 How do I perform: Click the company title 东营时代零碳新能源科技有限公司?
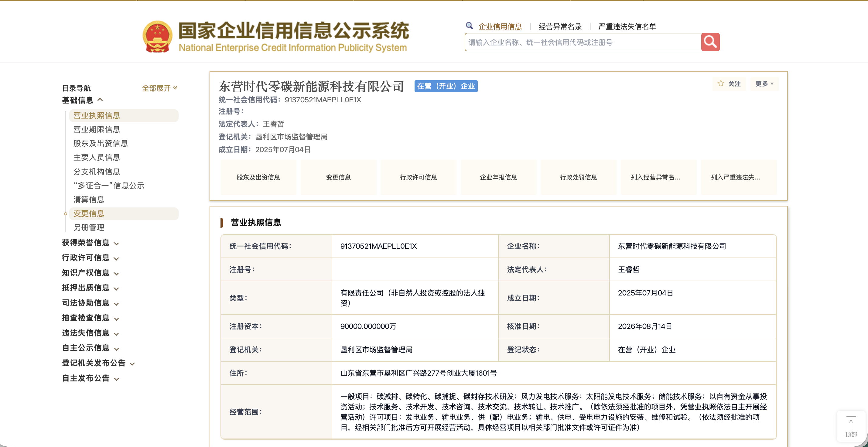pos(311,87)
